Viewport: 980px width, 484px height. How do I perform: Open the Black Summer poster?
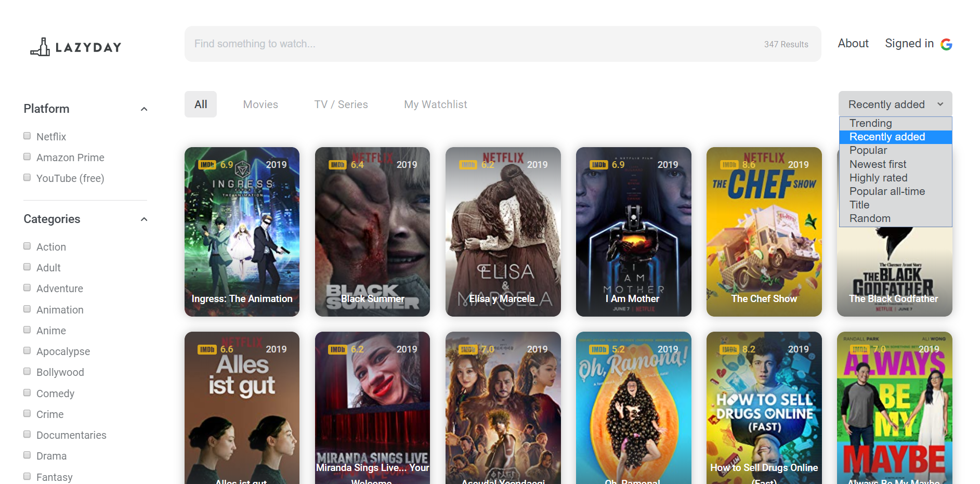pos(372,232)
